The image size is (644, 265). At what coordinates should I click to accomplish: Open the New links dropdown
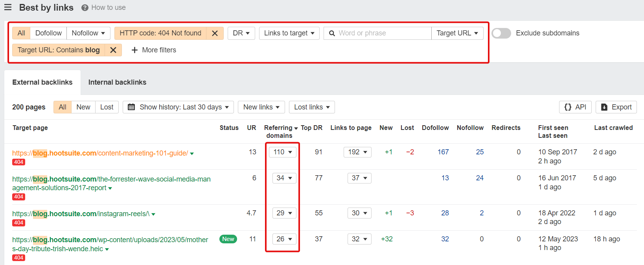tap(261, 107)
